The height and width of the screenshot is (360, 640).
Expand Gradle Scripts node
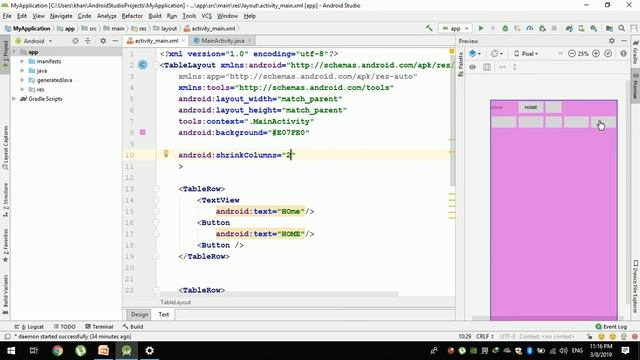click(x=14, y=99)
